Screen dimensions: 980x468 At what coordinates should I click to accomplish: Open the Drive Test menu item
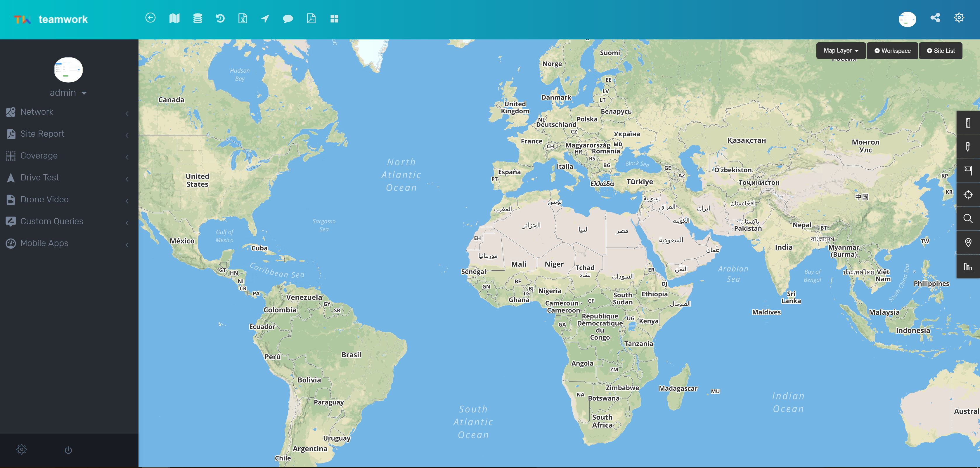point(39,178)
